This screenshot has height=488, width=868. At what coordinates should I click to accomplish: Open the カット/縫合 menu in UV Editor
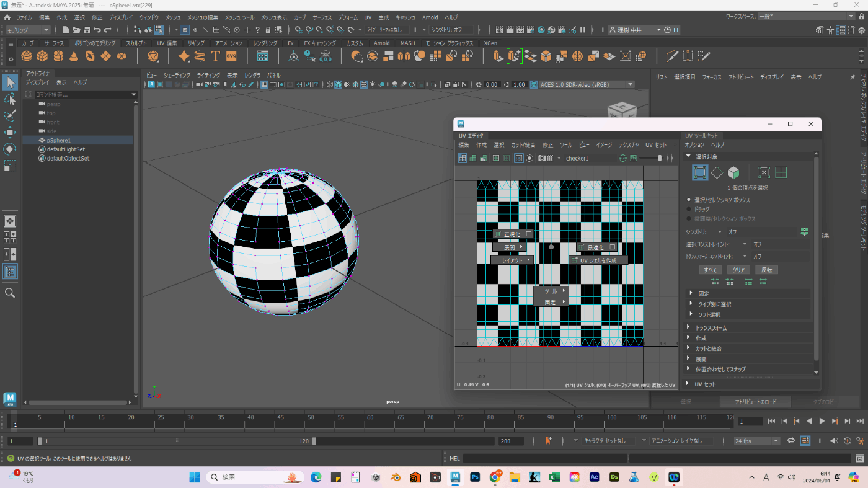pyautogui.click(x=523, y=144)
